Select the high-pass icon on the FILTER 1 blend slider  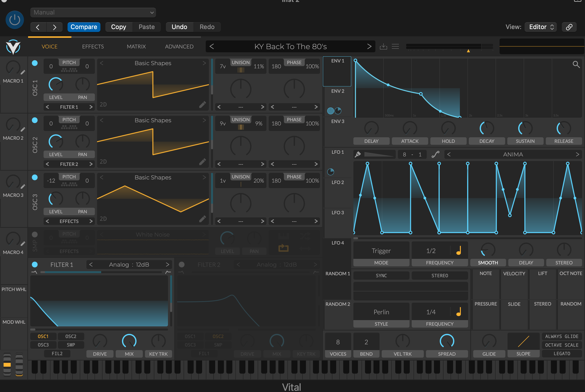pos(168,272)
